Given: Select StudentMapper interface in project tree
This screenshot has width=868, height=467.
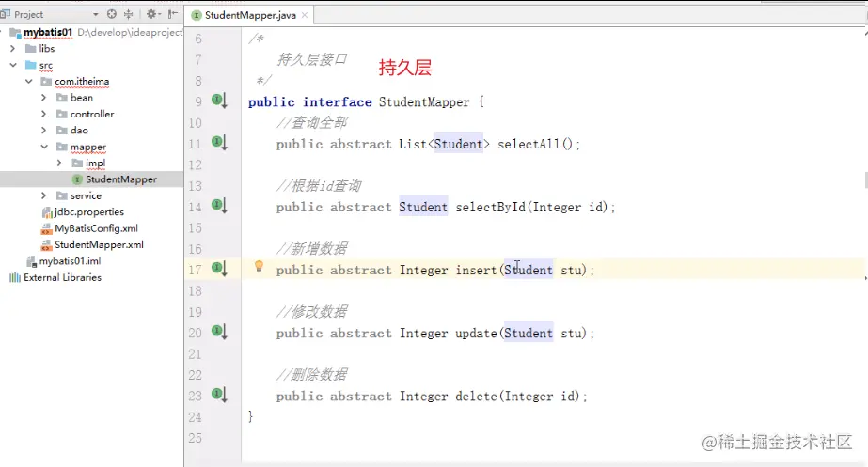Looking at the screenshot, I should pos(121,179).
